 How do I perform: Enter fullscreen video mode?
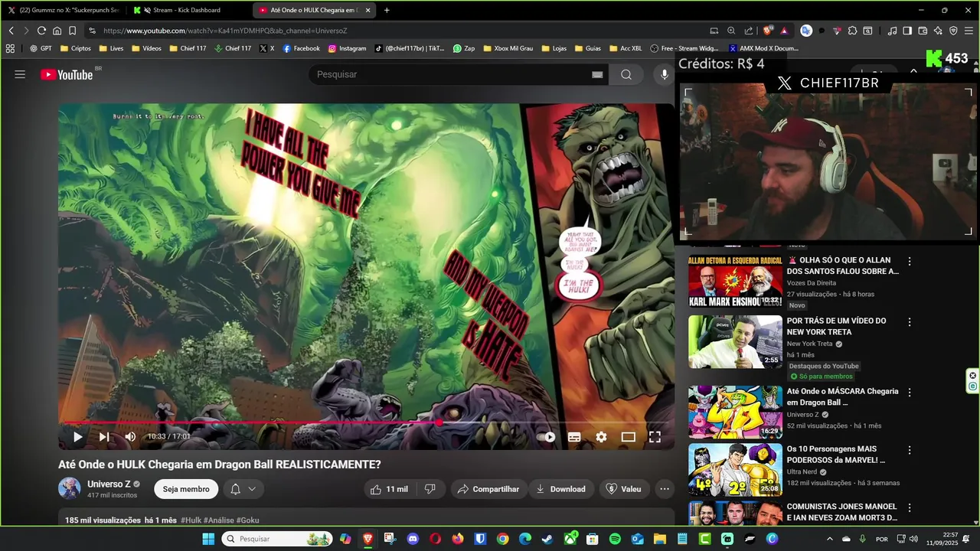coord(655,437)
